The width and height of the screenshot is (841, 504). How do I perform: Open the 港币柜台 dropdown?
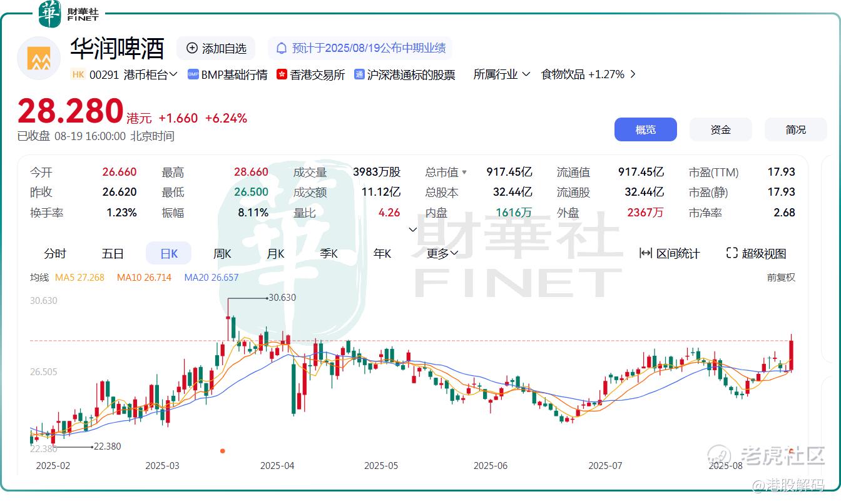tap(151, 74)
